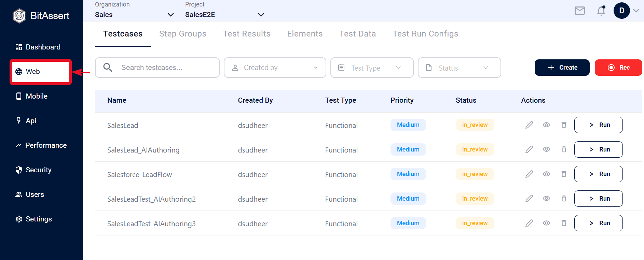Open the mail envelope icon
Screen dimensions: 644x260
pos(580,11)
